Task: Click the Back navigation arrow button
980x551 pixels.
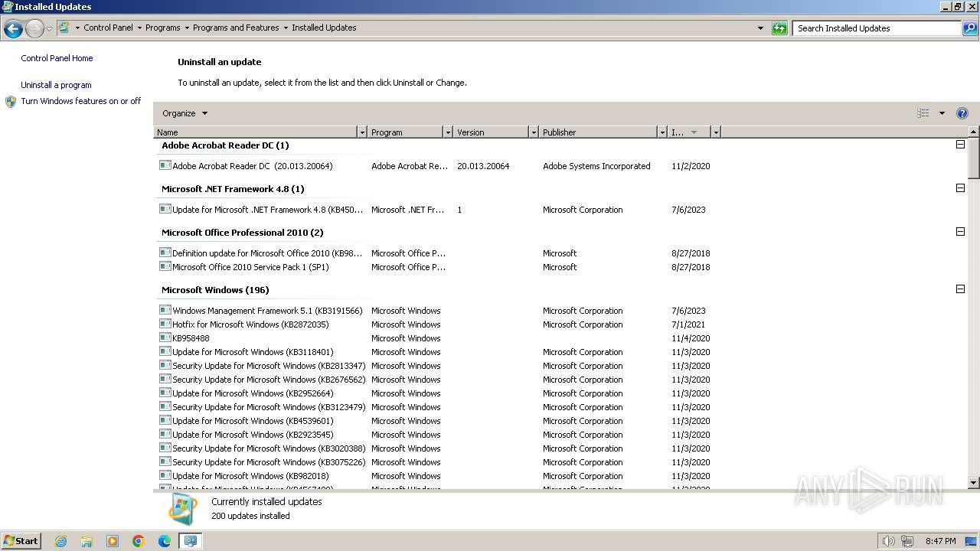Action: pos(13,28)
